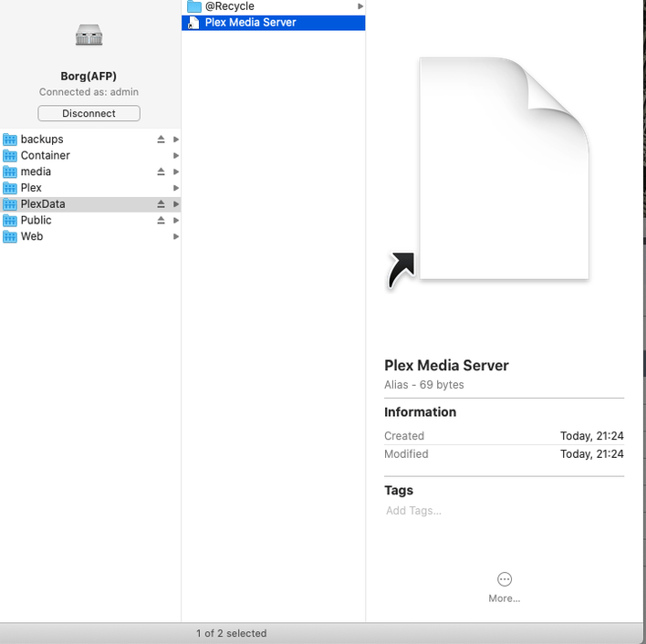Click the Modified date value
The width and height of the screenshot is (646, 644).
click(591, 453)
